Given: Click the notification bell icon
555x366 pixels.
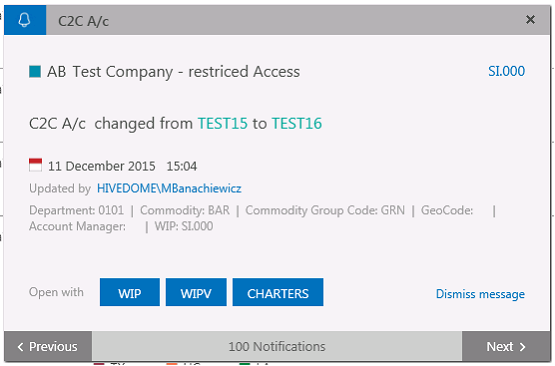Looking at the screenshot, I should [25, 20].
